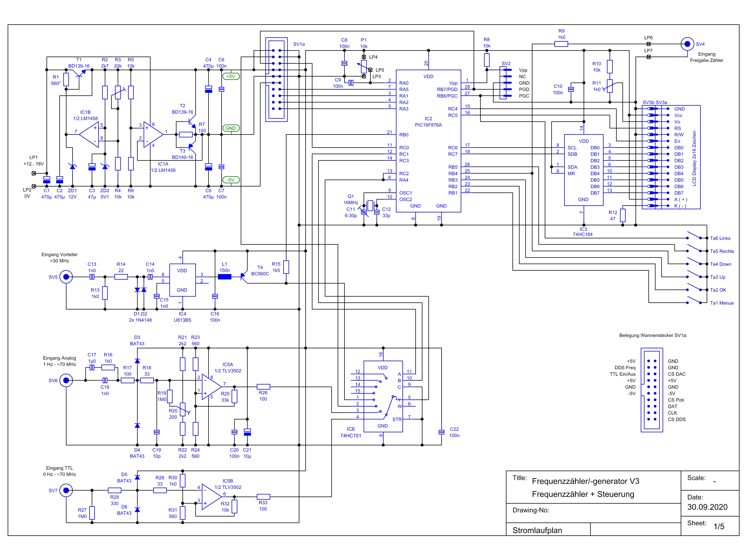Select the GND power net flag

point(231,128)
